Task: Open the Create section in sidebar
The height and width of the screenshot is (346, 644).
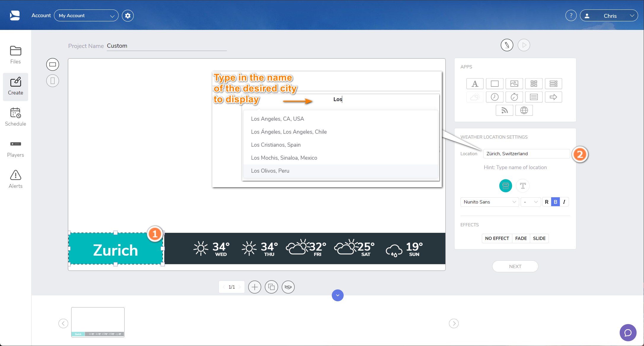Action: click(15, 86)
